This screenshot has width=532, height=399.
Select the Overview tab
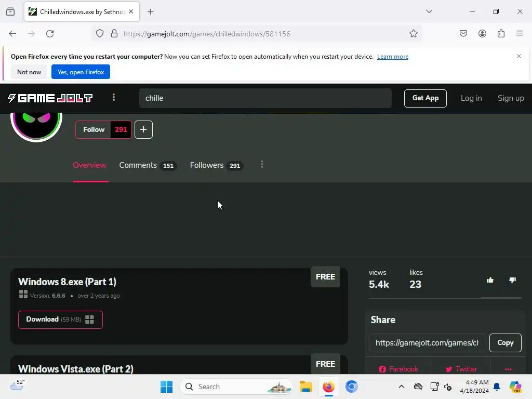[89, 165]
